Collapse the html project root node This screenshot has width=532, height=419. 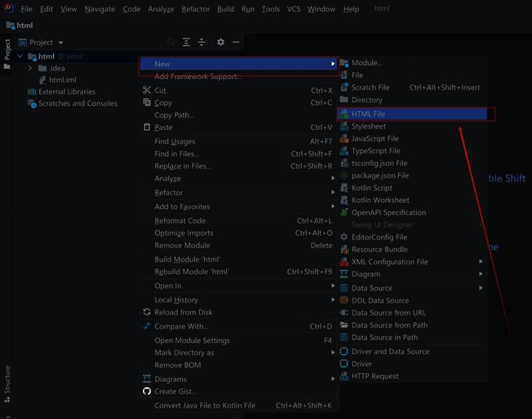click(x=20, y=57)
